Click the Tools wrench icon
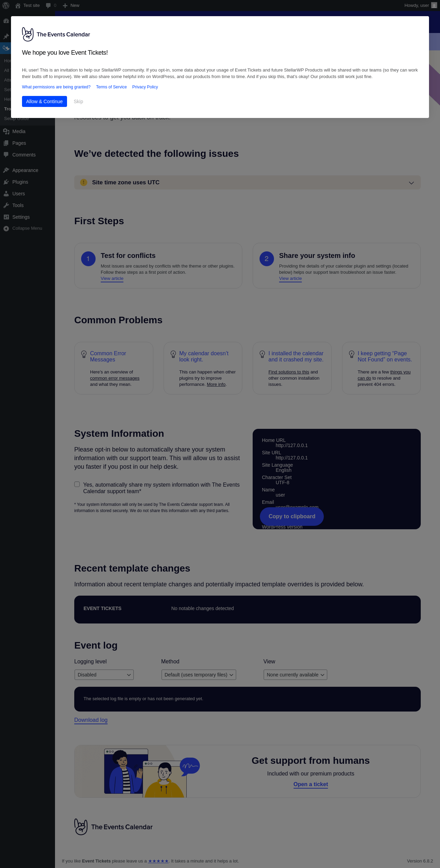Image resolution: width=440 pixels, height=868 pixels. pos(6,205)
